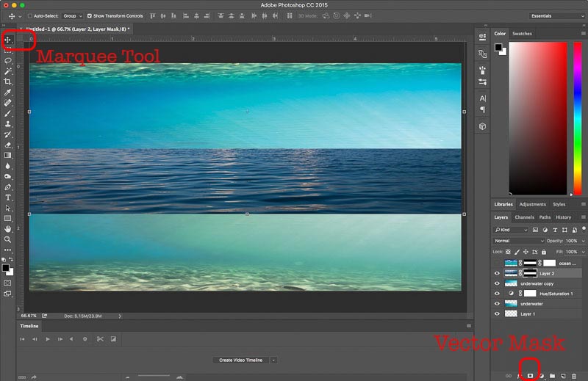Change the screen mode
This screenshot has height=381, width=588.
[x=7, y=294]
